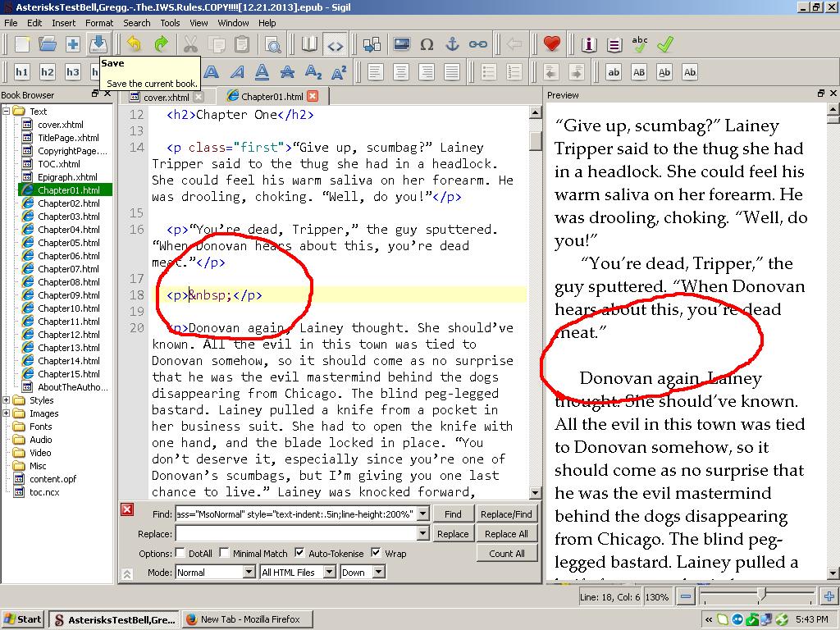Click the Undo arrow icon

click(134, 44)
